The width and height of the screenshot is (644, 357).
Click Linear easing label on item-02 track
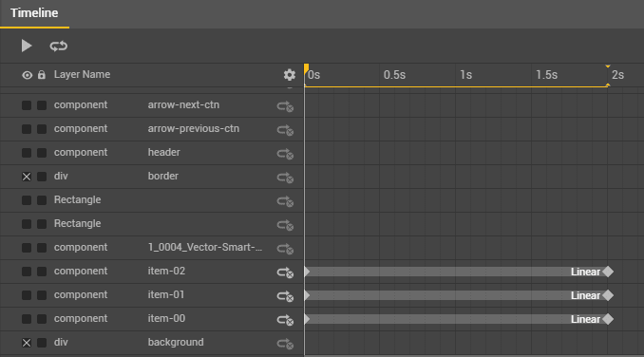(x=585, y=272)
